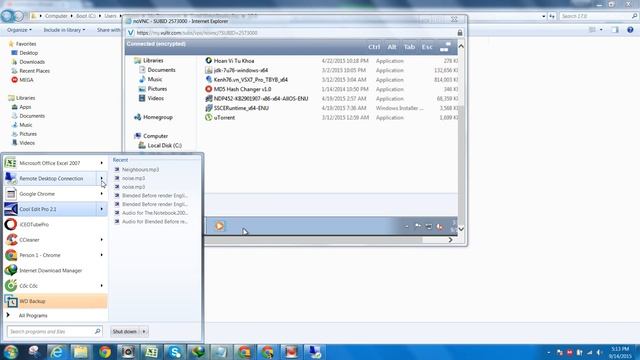The height and width of the screenshot is (360, 640).
Task: Open Organize menu in Explorer window
Action: pyautogui.click(x=19, y=30)
